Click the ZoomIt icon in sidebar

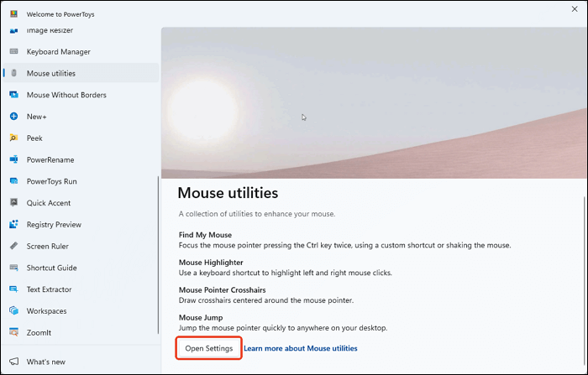[x=14, y=332]
